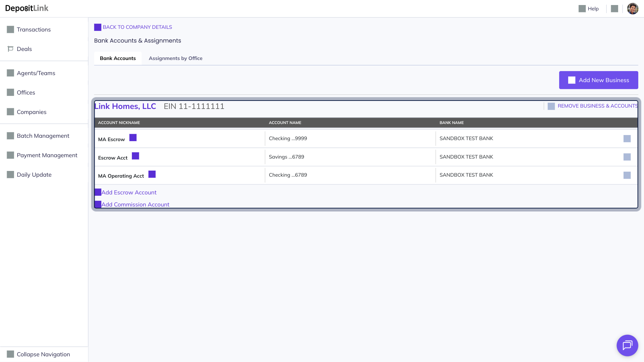The height and width of the screenshot is (362, 644).
Task: Click Remove Business & Accounts link
Action: pyautogui.click(x=597, y=106)
